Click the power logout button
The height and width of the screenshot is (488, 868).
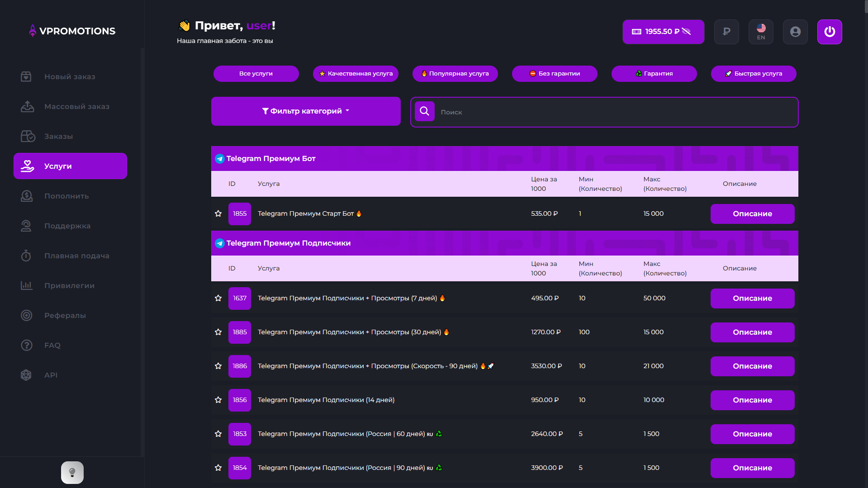point(830,32)
